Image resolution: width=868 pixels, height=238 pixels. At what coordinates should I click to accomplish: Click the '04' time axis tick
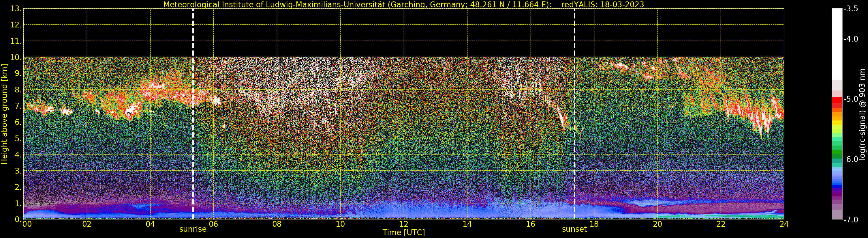tap(150, 224)
